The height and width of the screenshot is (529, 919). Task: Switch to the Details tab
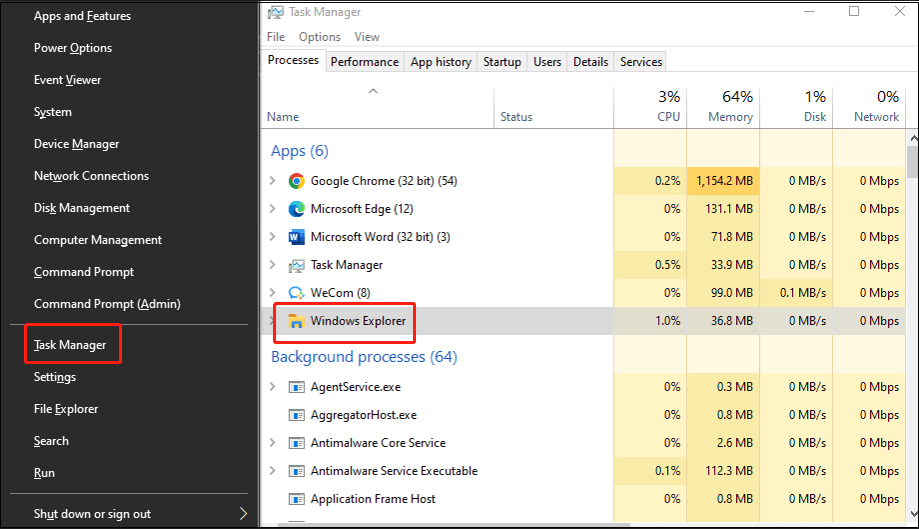(x=591, y=62)
